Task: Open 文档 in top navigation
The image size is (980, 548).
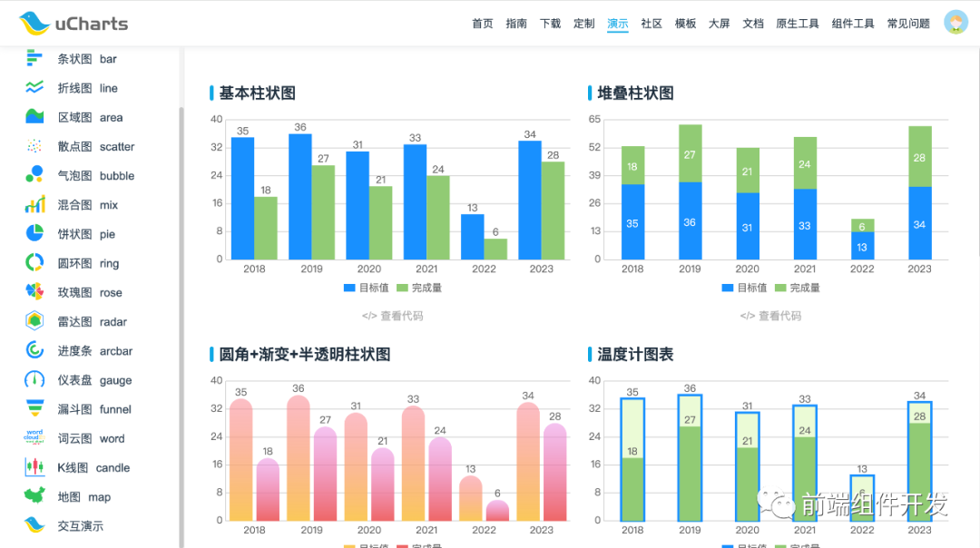Action: pos(752,24)
